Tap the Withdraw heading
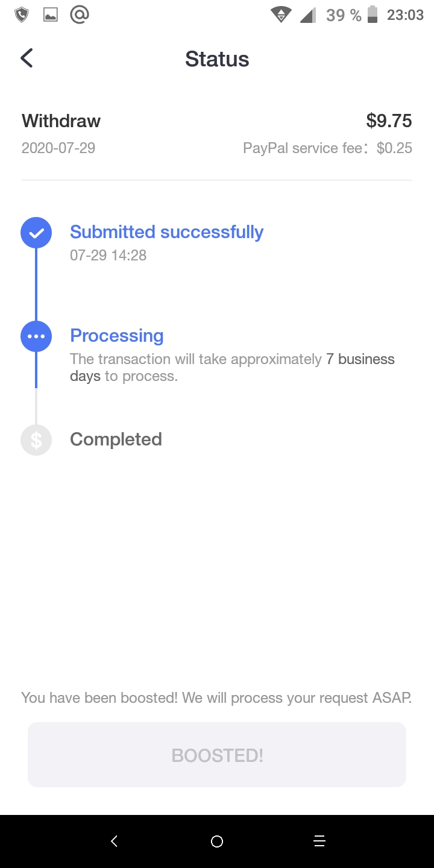The image size is (434, 868). (61, 121)
